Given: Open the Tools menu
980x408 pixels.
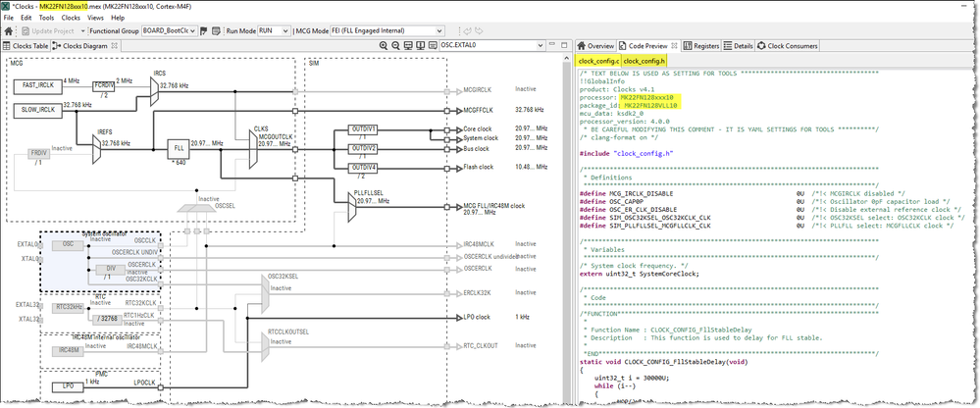Looking at the screenshot, I should coord(46,18).
